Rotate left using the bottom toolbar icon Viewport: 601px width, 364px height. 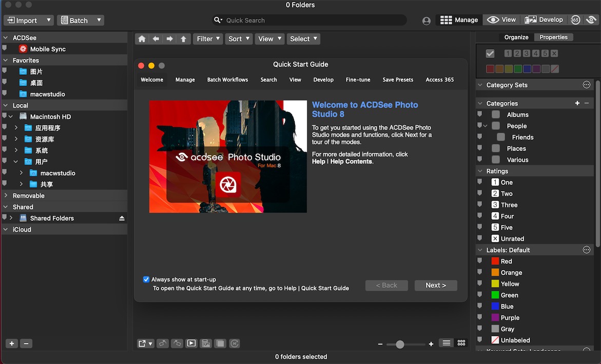(x=163, y=343)
